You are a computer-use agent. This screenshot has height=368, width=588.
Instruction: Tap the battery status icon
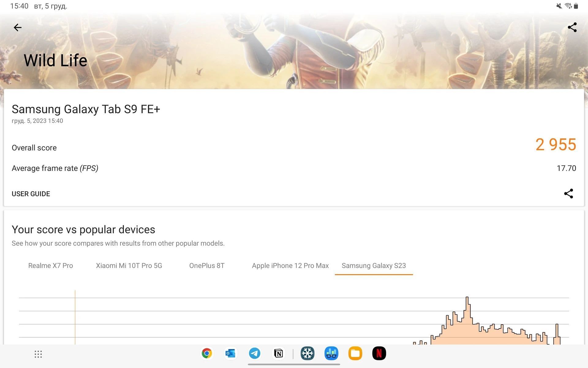tap(576, 6)
